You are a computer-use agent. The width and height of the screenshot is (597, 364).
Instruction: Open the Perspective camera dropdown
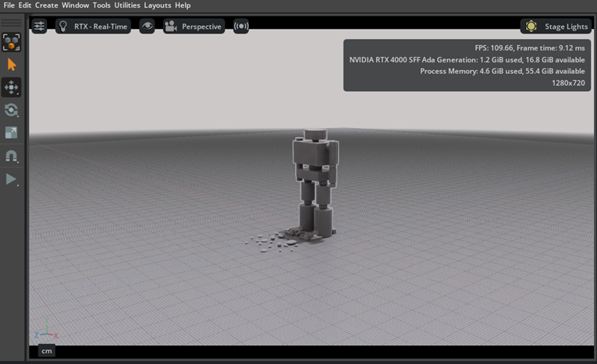coord(194,27)
